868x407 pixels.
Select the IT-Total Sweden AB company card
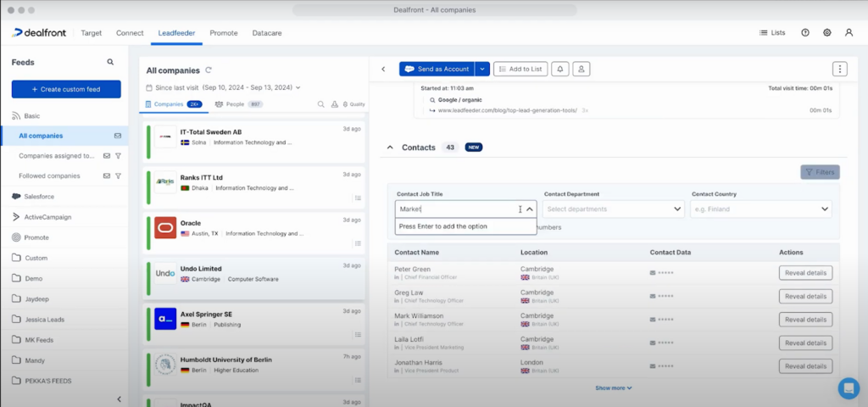point(253,142)
